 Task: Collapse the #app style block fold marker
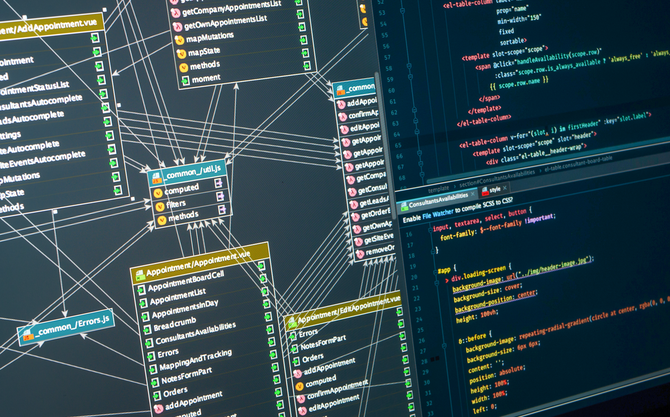point(436,271)
